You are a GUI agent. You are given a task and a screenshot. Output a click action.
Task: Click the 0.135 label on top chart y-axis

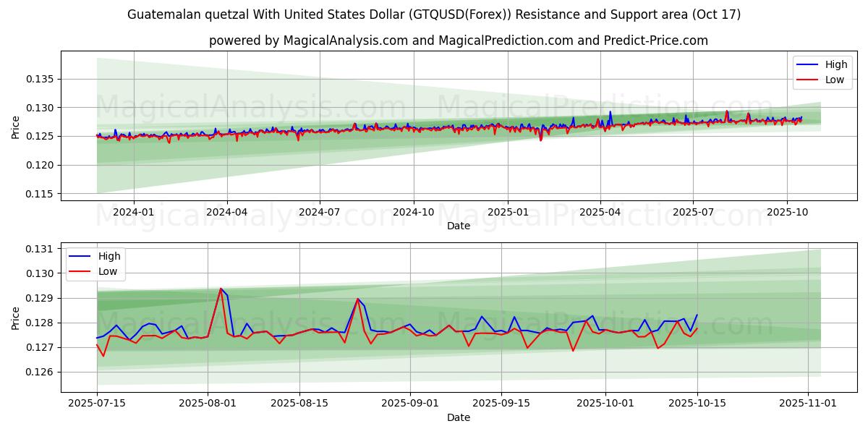pyautogui.click(x=41, y=79)
